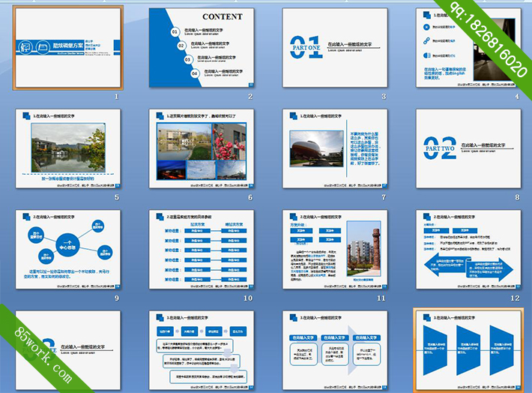Viewport: 532px width, 393px height.
Task: Select slide 10 comparison table thumbnail
Action: pyautogui.click(x=202, y=249)
